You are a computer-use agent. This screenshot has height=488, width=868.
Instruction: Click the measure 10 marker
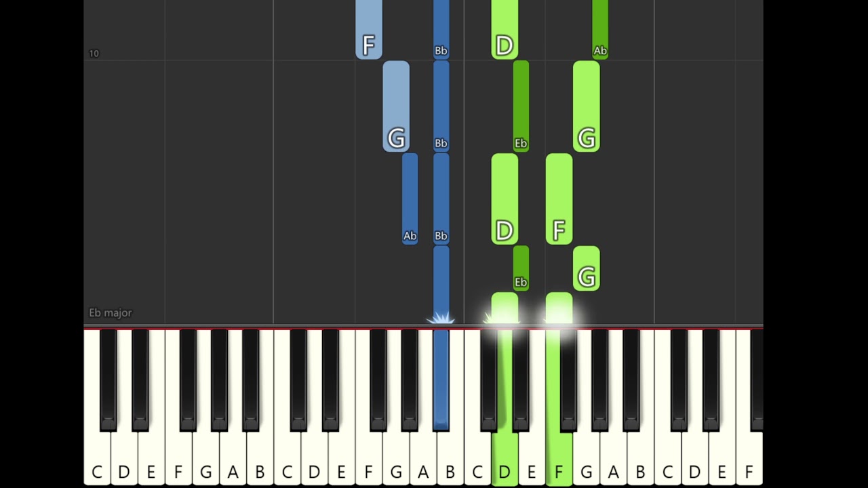94,54
